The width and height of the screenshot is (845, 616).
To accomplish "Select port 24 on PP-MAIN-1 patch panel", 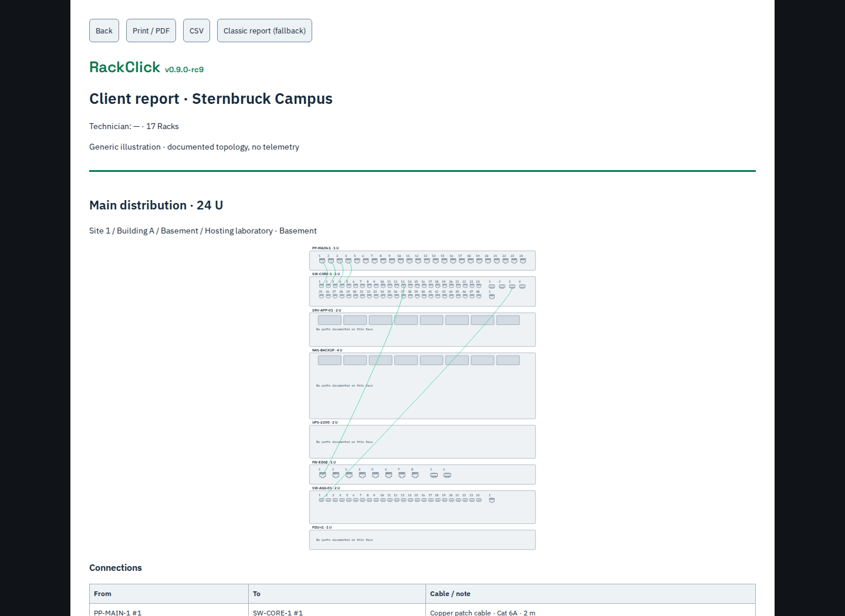I will [x=522, y=261].
